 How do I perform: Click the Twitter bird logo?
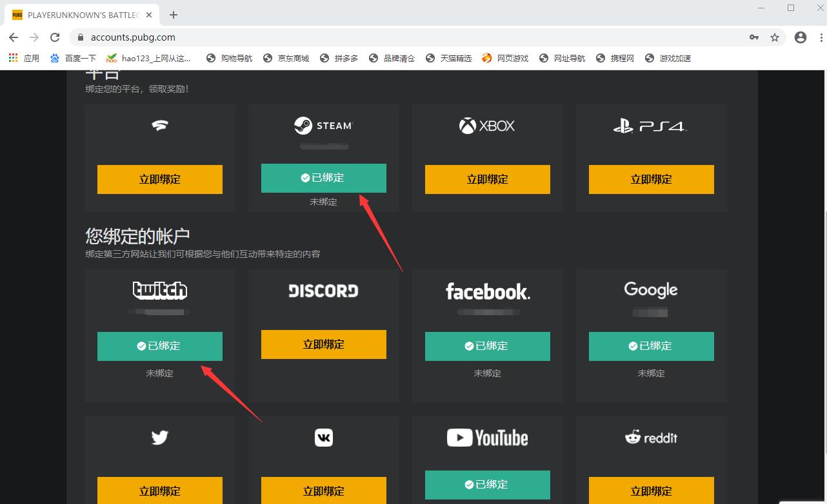click(x=160, y=438)
